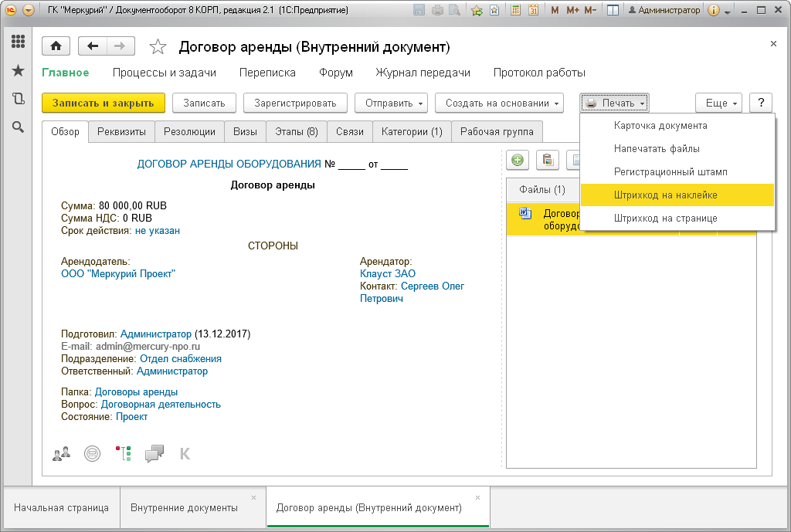Image resolution: width=791 pixels, height=532 pixels.
Task: Open the process tree icon at bottom
Action: (x=124, y=454)
